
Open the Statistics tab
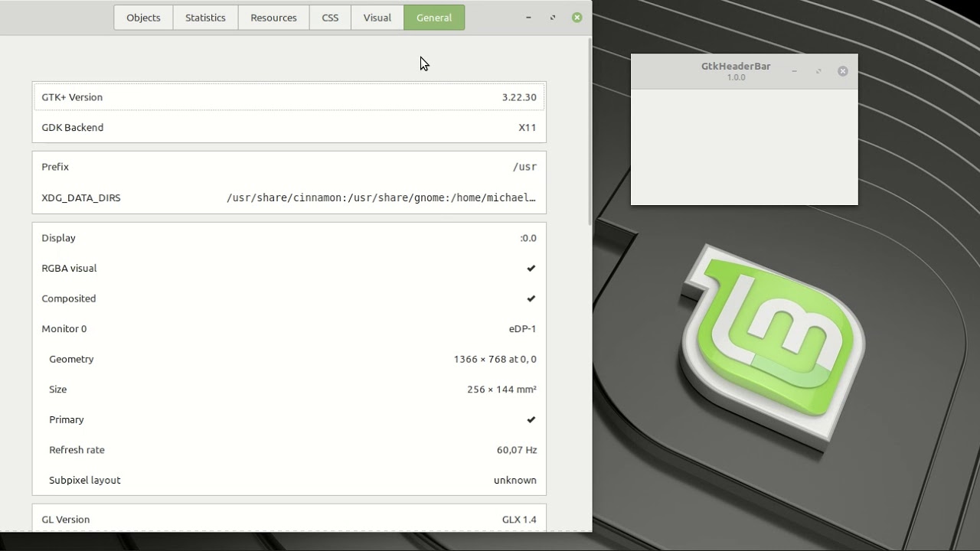pos(205,18)
